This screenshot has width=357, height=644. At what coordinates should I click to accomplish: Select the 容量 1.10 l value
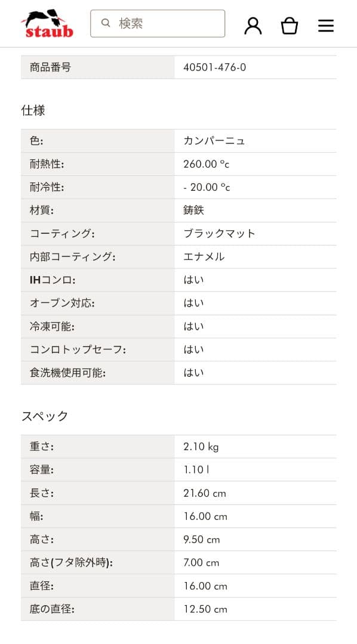pos(195,469)
